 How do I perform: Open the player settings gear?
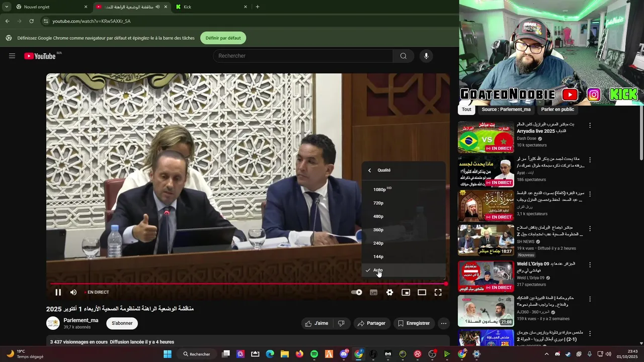(389, 292)
